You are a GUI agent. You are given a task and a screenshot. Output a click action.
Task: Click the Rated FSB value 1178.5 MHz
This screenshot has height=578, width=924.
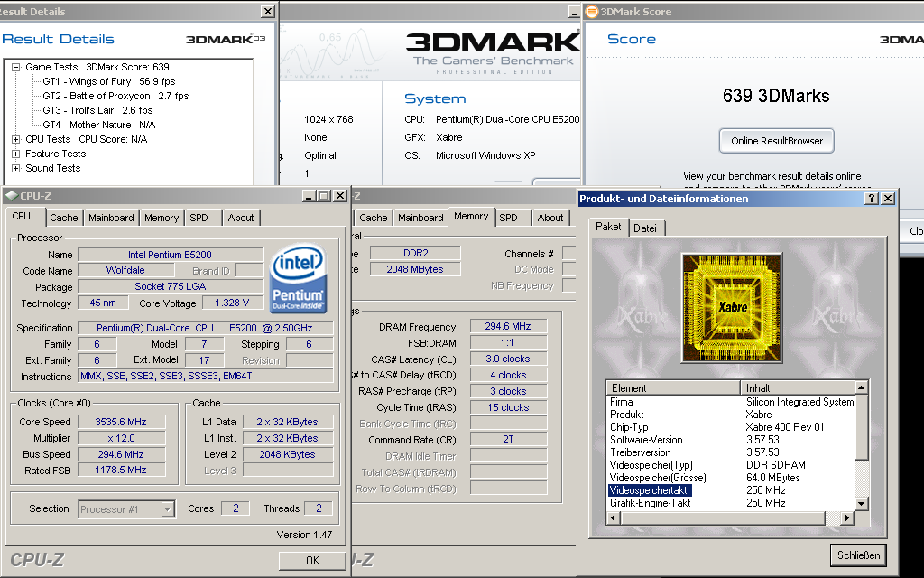[x=121, y=470]
